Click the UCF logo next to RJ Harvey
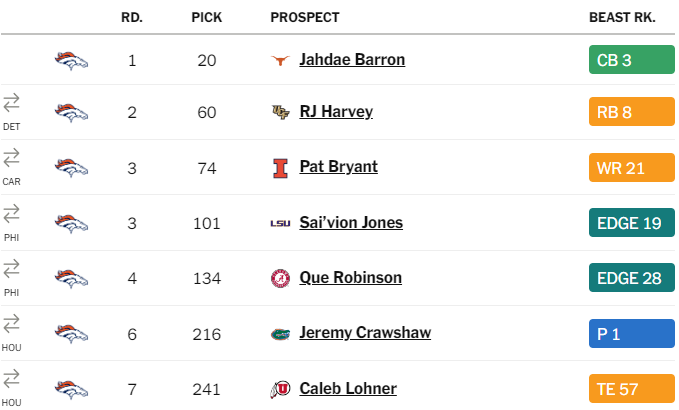Viewport: 679px width, 410px height. [x=280, y=112]
